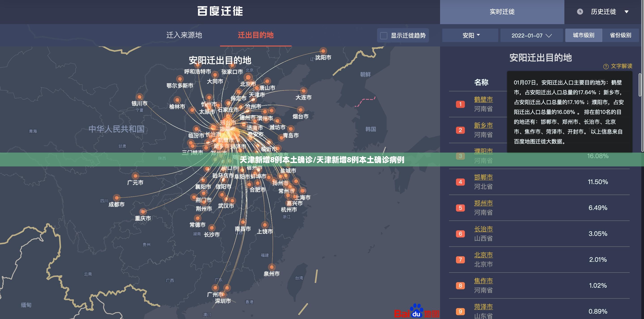Expand the 历史迁徙 dropdown arrow

[x=627, y=12]
